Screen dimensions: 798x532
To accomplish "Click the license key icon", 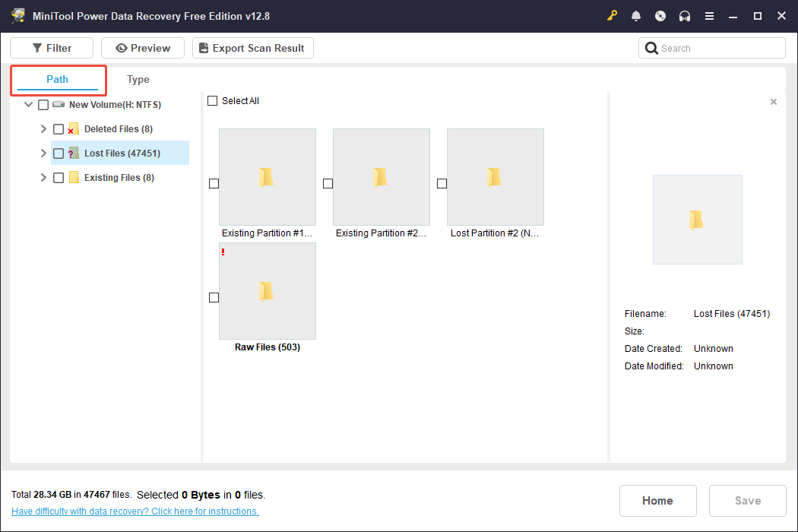I will (x=612, y=15).
